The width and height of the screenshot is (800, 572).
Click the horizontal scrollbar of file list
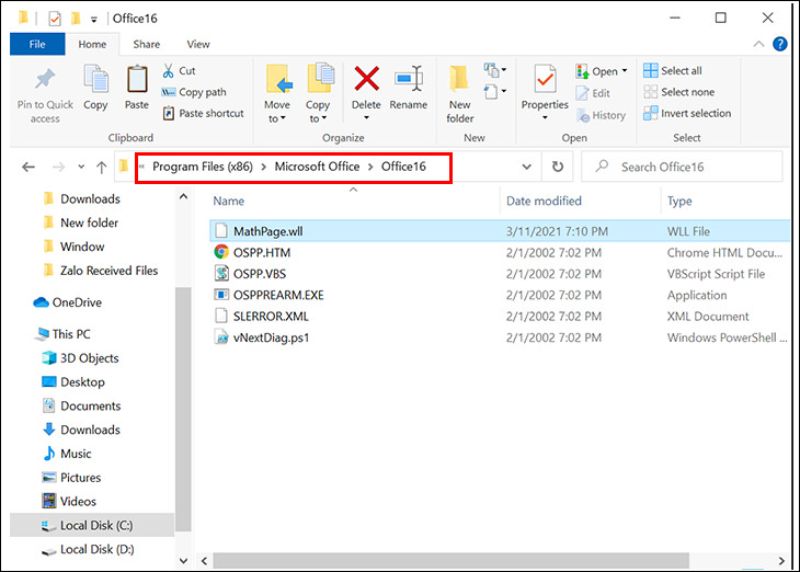(451, 561)
